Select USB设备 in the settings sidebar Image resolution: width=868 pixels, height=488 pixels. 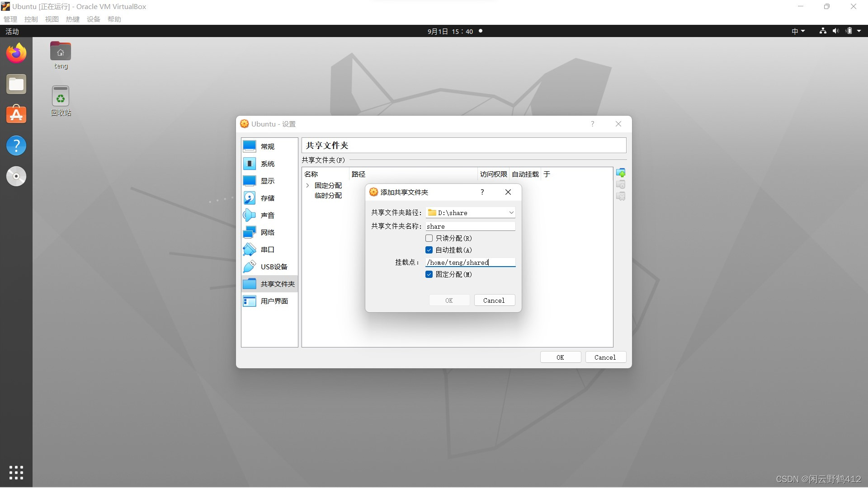pos(269,267)
